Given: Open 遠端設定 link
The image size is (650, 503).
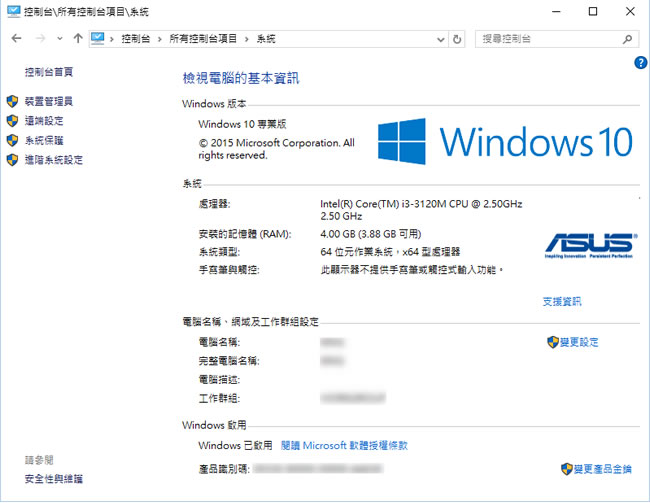Looking at the screenshot, I should (x=44, y=121).
